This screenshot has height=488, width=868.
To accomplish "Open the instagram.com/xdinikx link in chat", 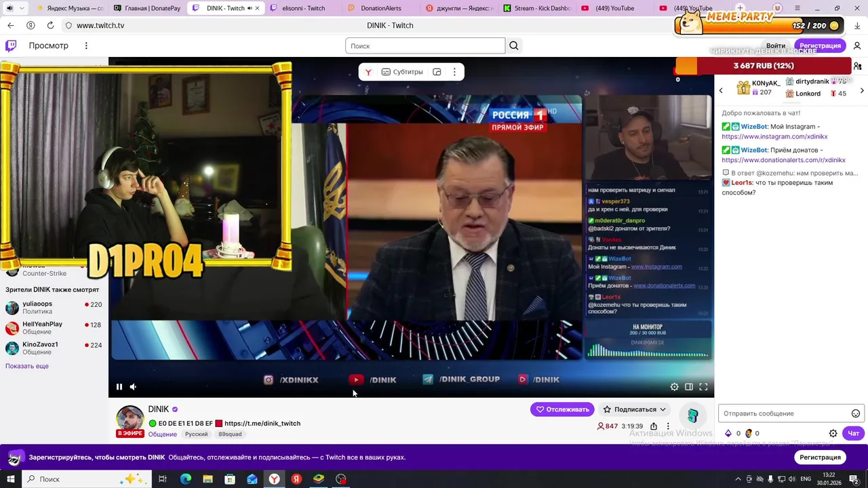I will (774, 136).
